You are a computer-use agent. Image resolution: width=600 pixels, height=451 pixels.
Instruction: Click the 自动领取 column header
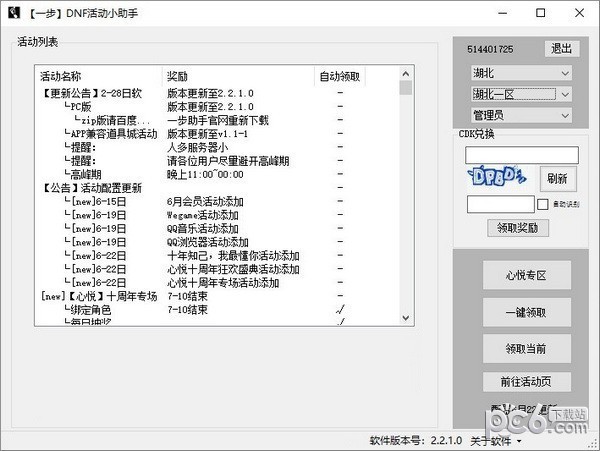point(340,77)
